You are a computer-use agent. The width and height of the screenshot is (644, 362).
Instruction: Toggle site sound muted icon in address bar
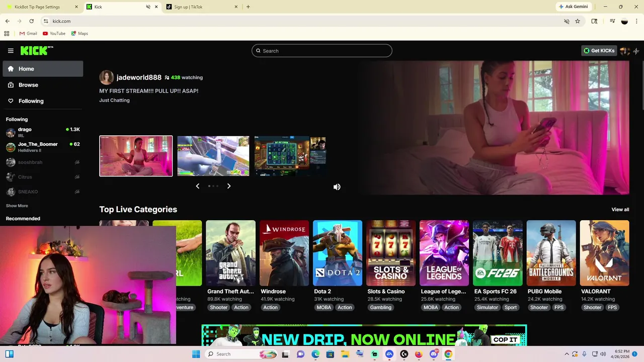click(567, 21)
